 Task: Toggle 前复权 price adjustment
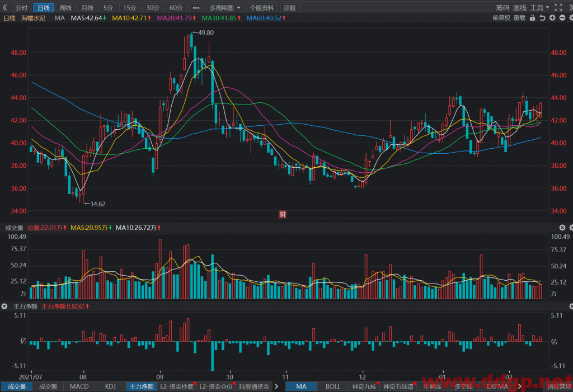(x=501, y=18)
